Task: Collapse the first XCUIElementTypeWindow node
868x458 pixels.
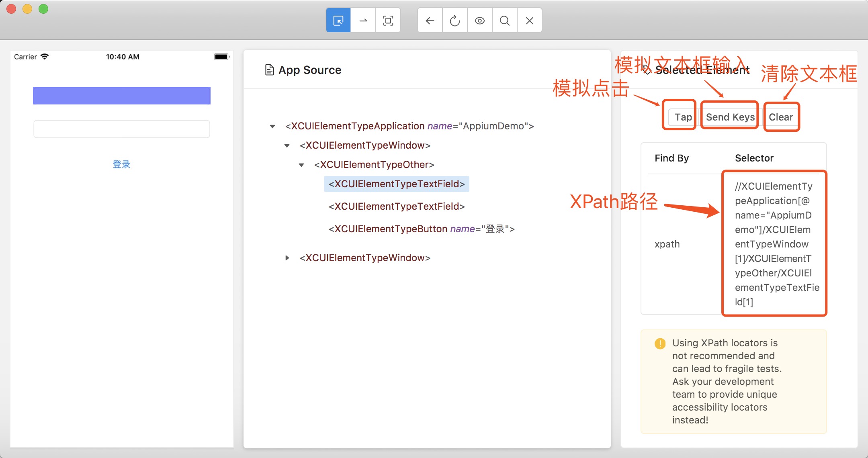Action: (x=287, y=146)
